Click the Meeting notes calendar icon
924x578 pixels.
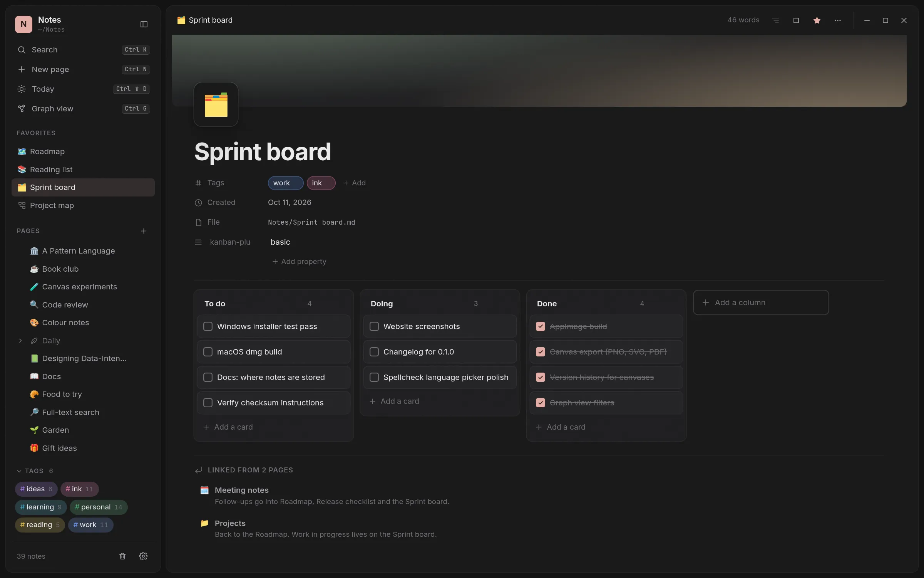click(x=204, y=490)
